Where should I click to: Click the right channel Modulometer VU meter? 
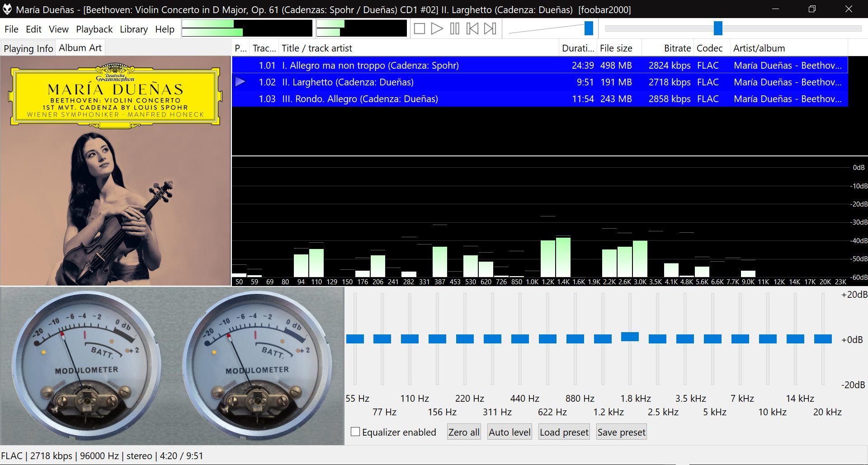pos(257,365)
